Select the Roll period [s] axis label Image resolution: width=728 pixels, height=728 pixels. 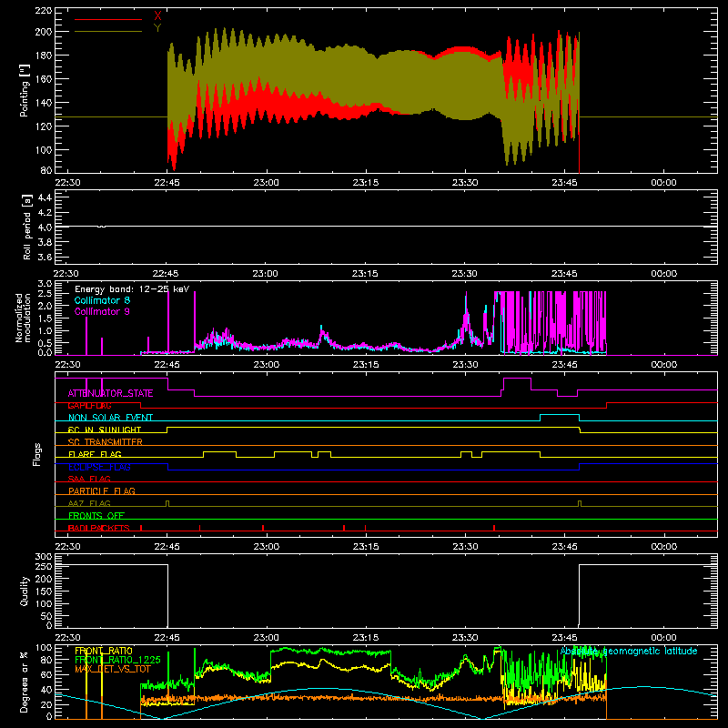point(27,227)
